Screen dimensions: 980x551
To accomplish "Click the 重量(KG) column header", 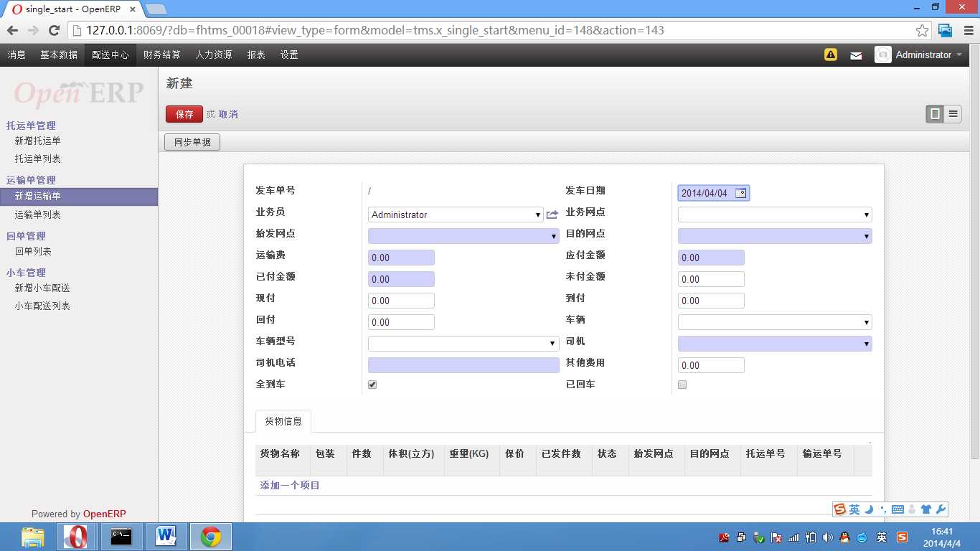I will pos(469,453).
